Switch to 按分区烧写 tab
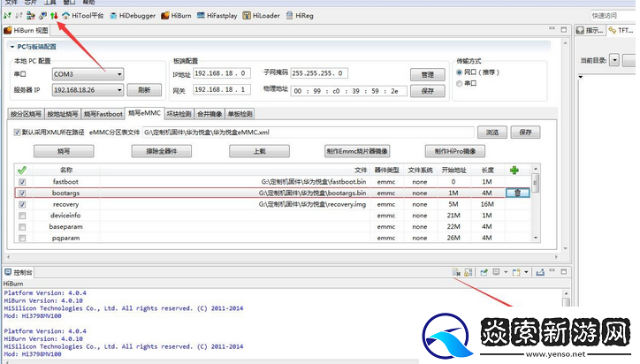Screen dimensions: 640x364 tap(26, 114)
